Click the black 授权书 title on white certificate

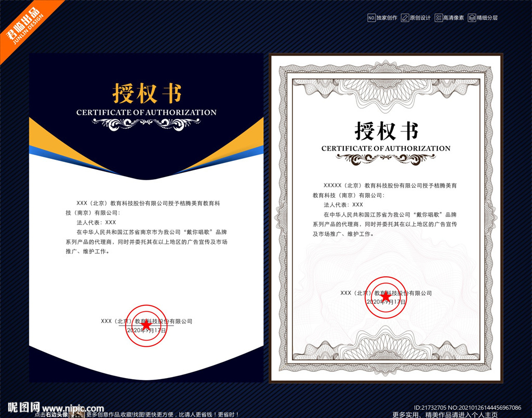[386, 130]
